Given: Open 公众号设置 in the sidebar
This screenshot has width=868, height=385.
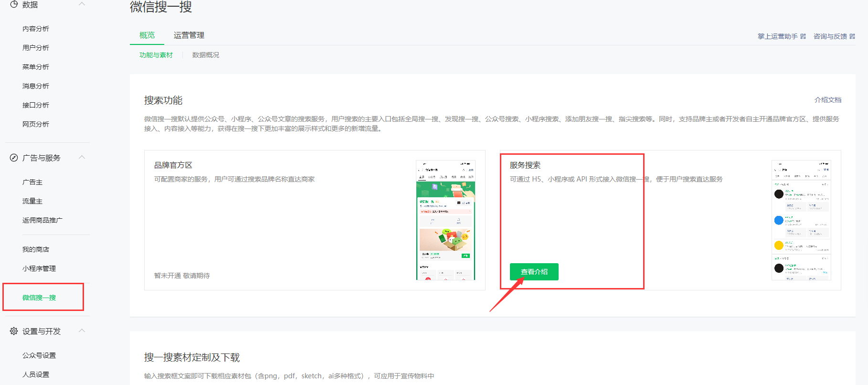Looking at the screenshot, I should click(x=39, y=355).
